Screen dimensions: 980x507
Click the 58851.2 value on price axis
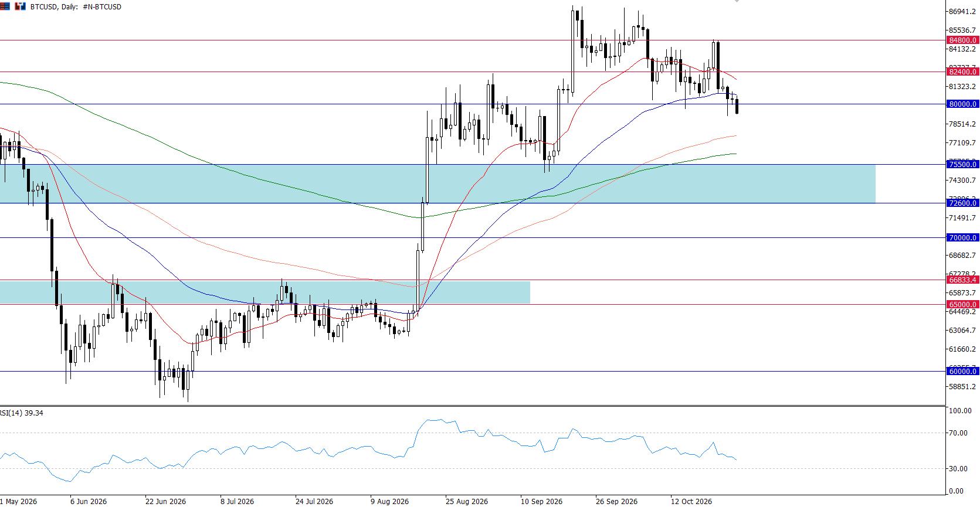[962, 387]
